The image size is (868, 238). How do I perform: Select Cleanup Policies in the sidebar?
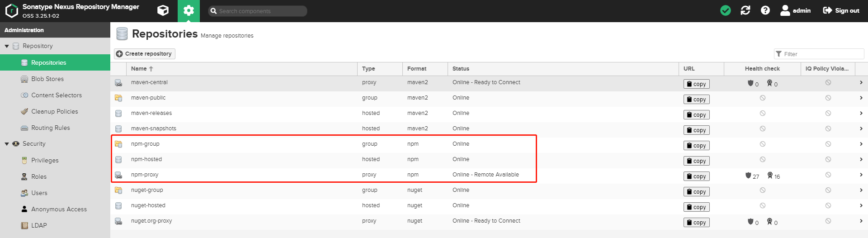pos(54,111)
